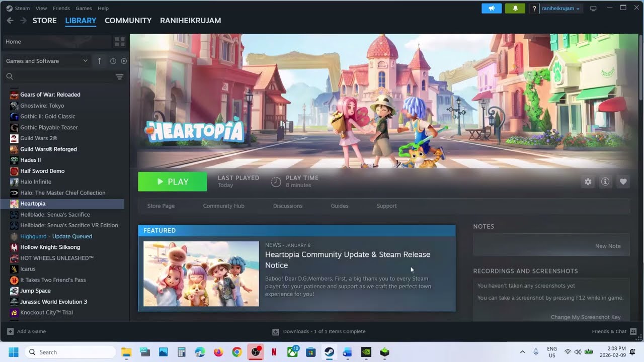Open Google Chrome from taskbar
Image resolution: width=644 pixels, height=362 pixels.
236,352
